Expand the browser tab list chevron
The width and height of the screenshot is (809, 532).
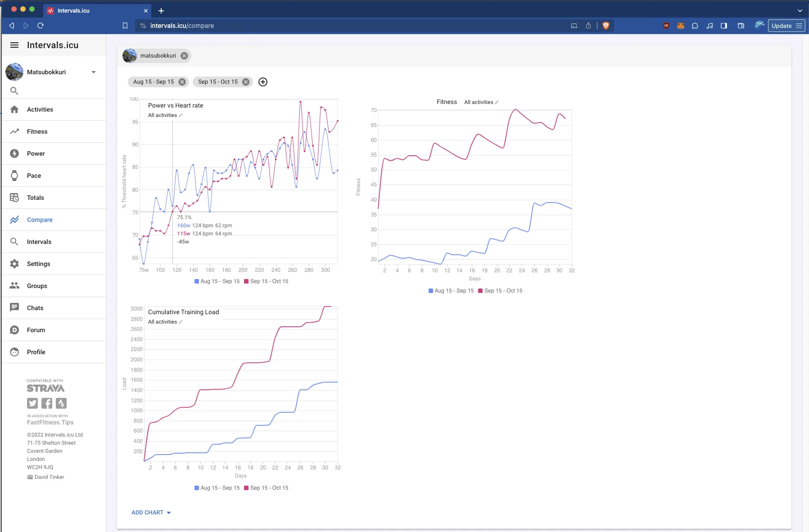pyautogui.click(x=800, y=10)
